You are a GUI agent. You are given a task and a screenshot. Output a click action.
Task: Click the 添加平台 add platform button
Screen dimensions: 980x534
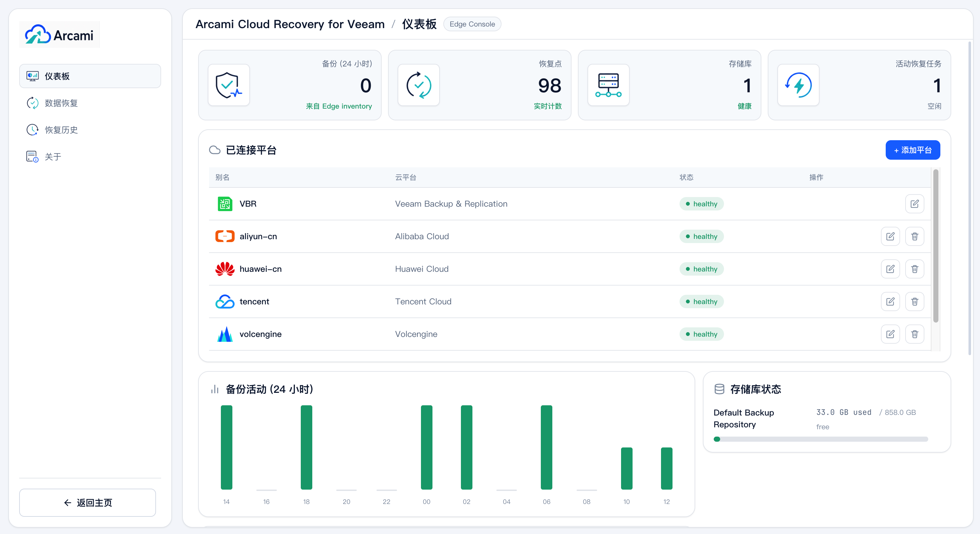(x=913, y=150)
